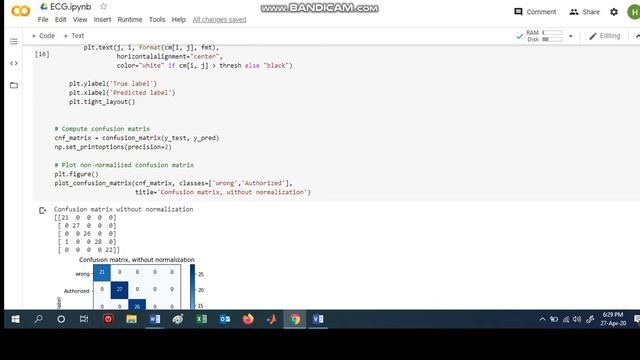Click the cnf_matrix = confusion_matrix(y_test, y_pred) line
640x360 pixels.
137,138
